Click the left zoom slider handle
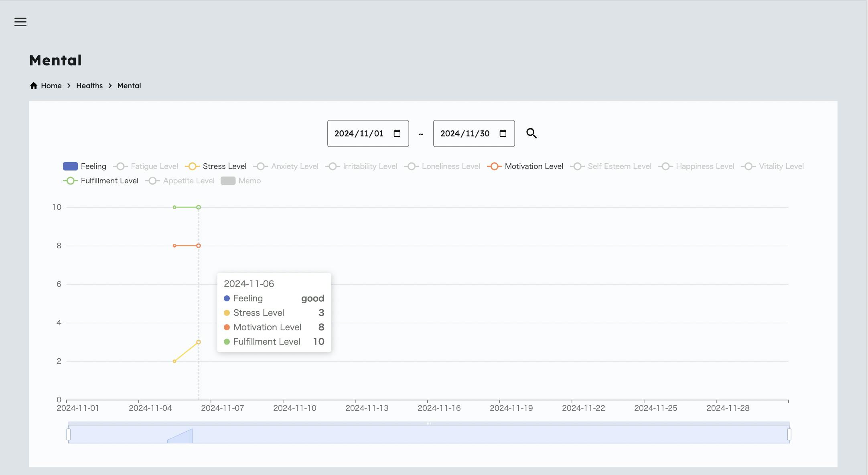The image size is (868, 475). point(69,434)
